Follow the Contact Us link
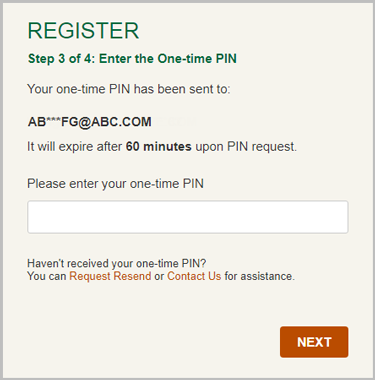 194,276
